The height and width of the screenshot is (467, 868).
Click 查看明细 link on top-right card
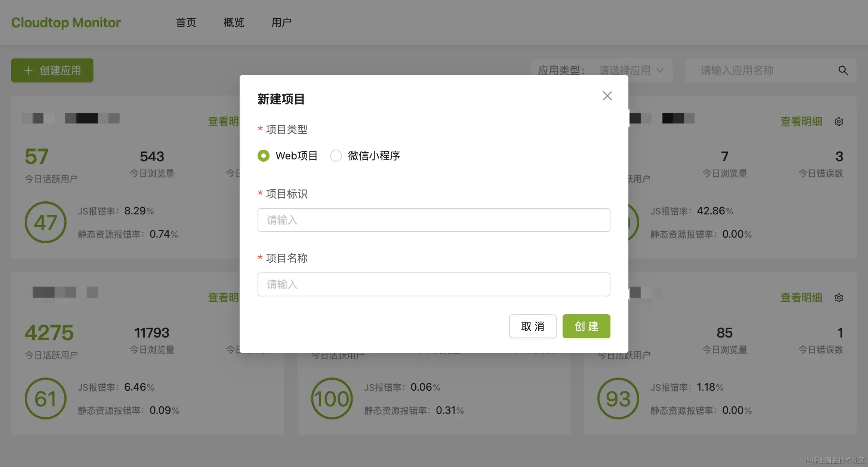pos(801,122)
